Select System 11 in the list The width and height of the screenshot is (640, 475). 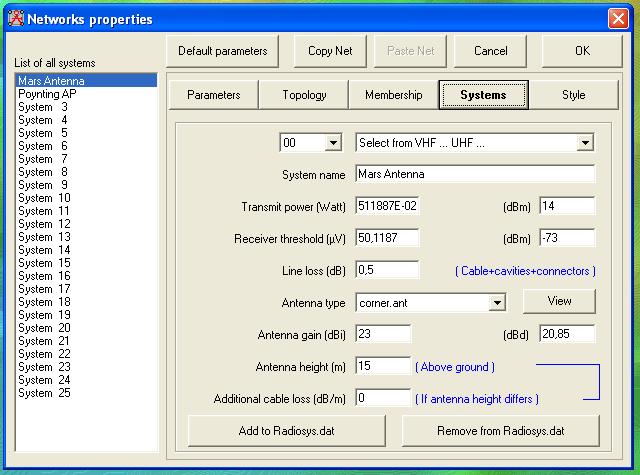tap(86, 211)
